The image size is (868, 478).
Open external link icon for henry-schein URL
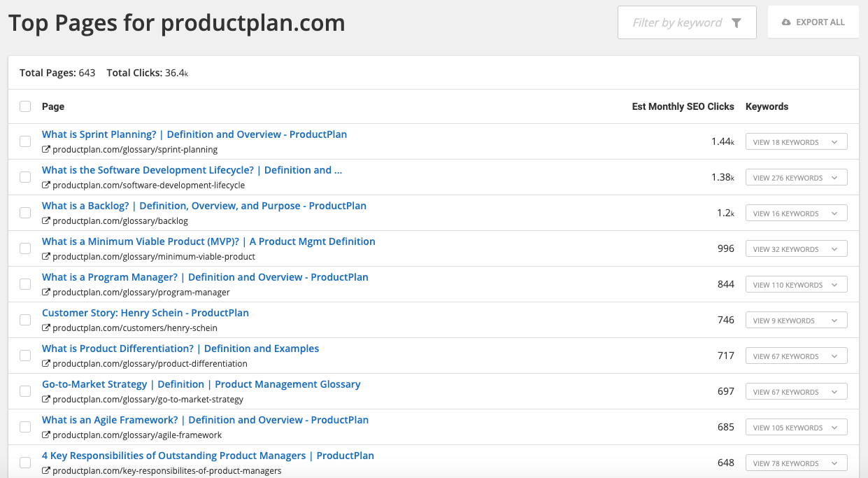click(46, 328)
